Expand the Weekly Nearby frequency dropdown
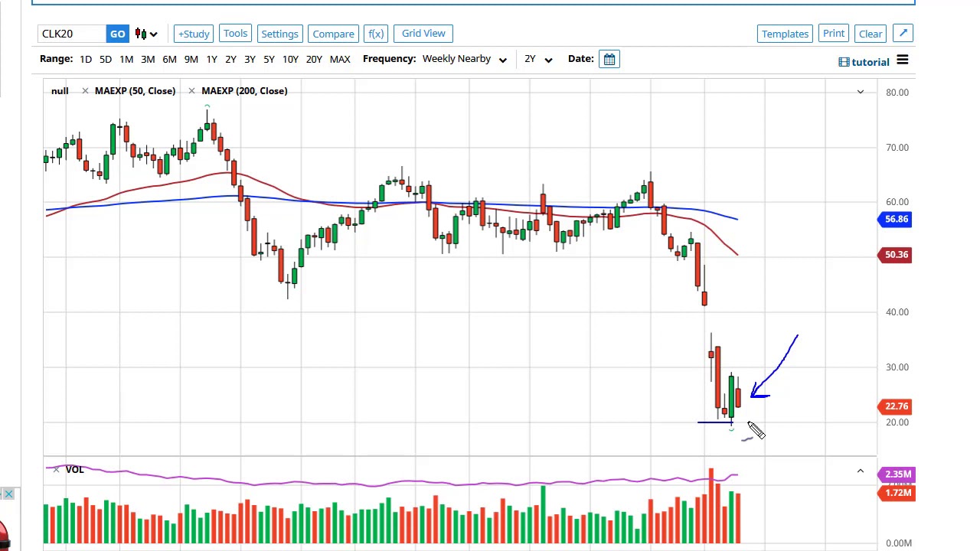Screen dimensions: 980x551 pyautogui.click(x=465, y=59)
